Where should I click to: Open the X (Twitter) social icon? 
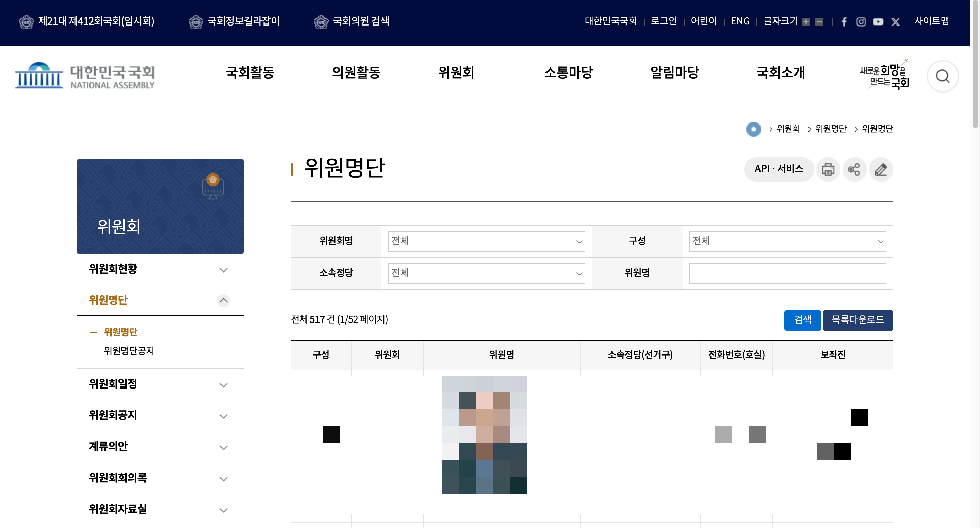pos(895,22)
